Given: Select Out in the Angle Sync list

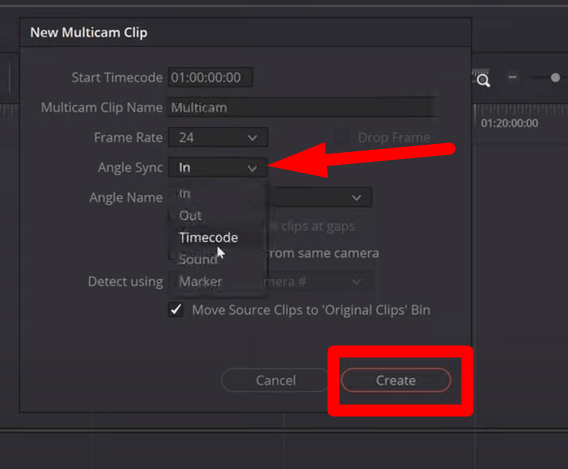Looking at the screenshot, I should [191, 216].
